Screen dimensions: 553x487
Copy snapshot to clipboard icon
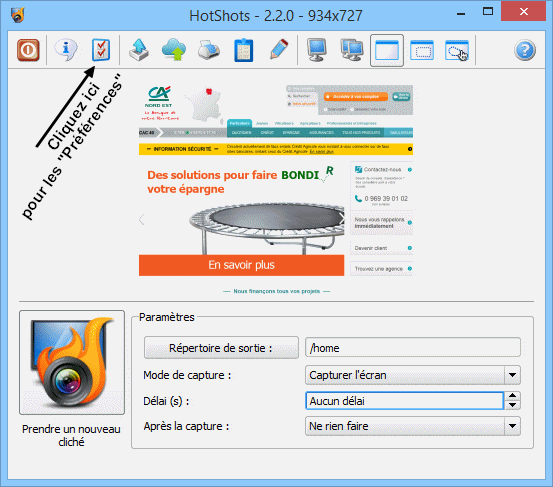pos(244,50)
